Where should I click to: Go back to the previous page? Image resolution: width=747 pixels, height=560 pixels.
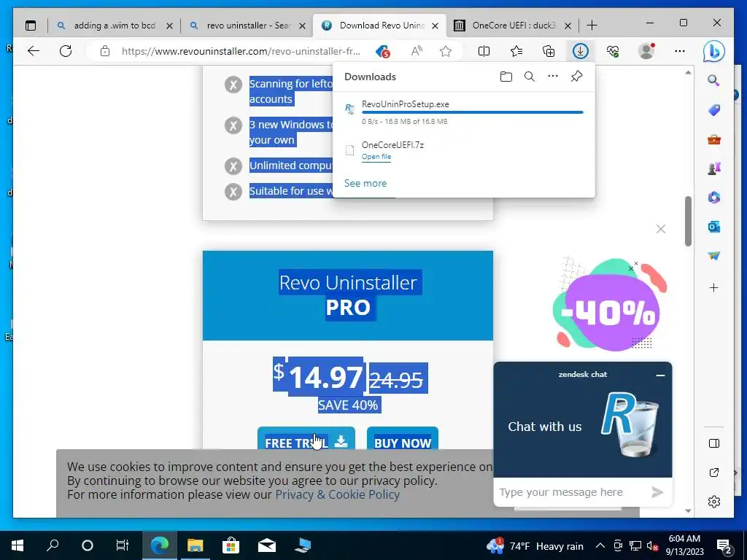pyautogui.click(x=34, y=51)
